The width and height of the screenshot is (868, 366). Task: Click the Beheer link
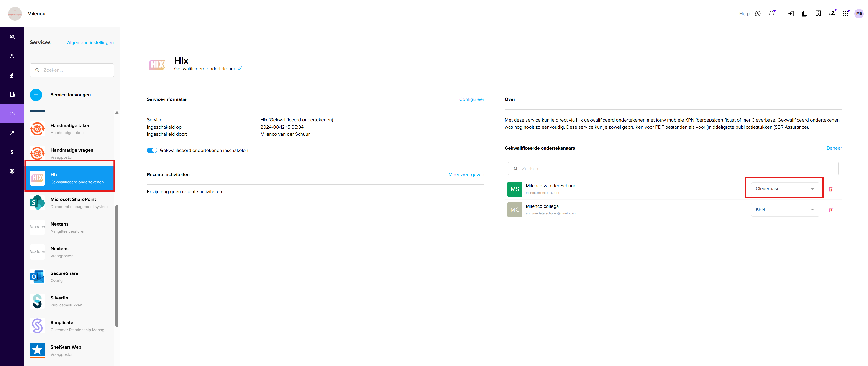pyautogui.click(x=834, y=148)
